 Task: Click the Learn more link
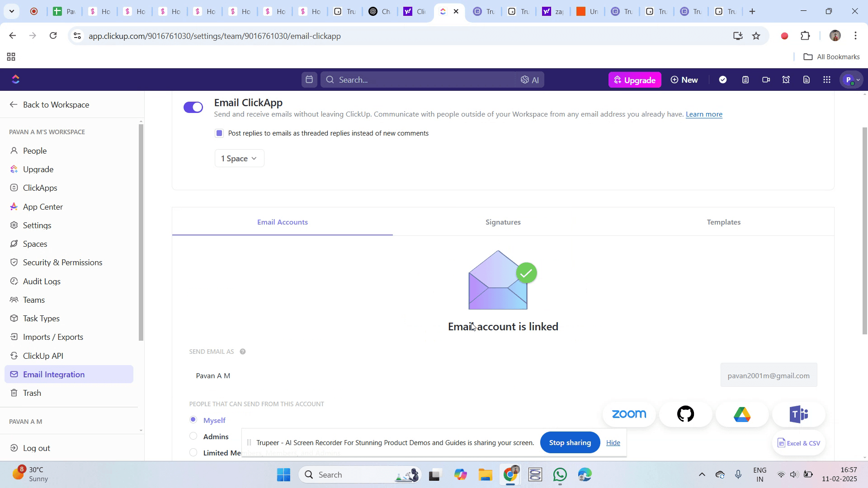pyautogui.click(x=704, y=114)
